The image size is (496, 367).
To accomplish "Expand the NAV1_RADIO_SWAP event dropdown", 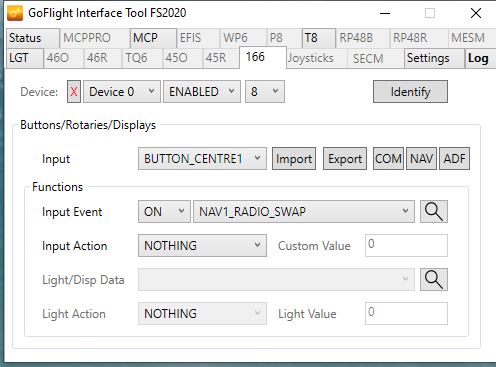I will pyautogui.click(x=304, y=211).
